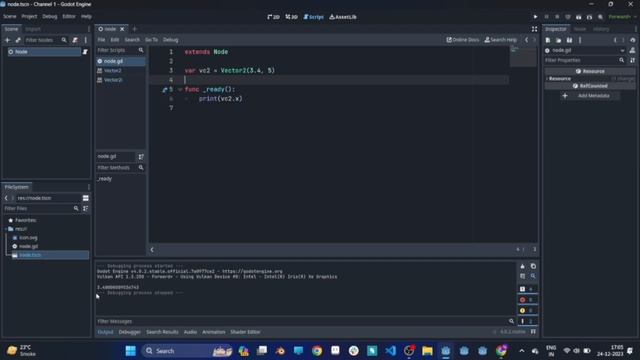
Task: Run the project with the play icon
Action: (535, 17)
